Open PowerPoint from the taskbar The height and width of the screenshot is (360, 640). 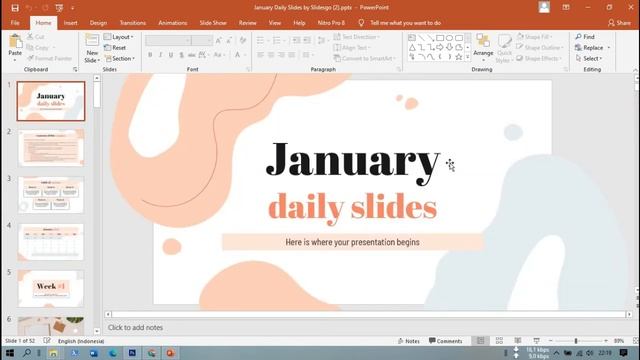tap(170, 353)
